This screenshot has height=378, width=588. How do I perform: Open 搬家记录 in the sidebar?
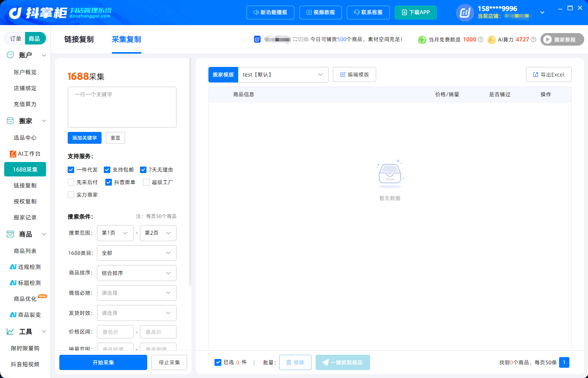point(25,218)
